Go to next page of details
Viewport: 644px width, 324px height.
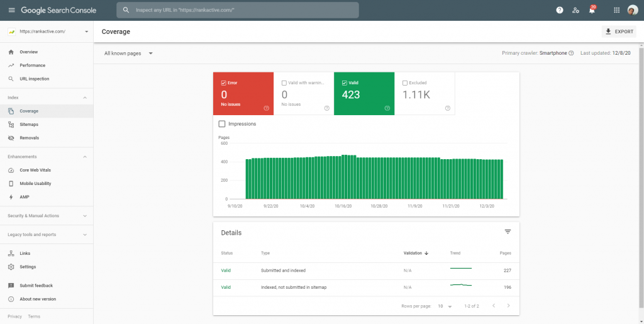coord(508,306)
